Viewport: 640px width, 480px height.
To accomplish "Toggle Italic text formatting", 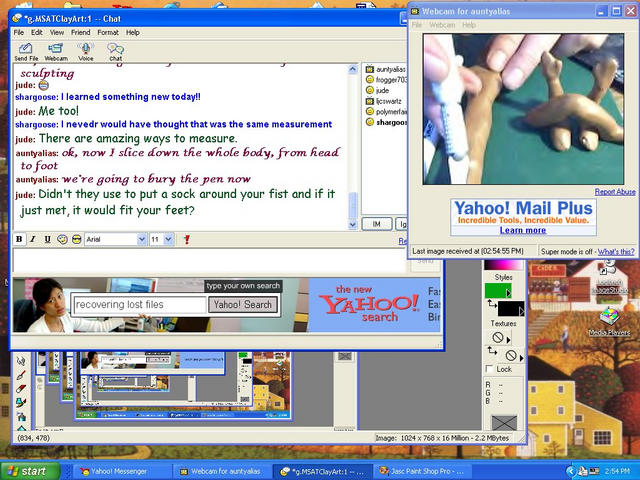I will pyautogui.click(x=33, y=240).
